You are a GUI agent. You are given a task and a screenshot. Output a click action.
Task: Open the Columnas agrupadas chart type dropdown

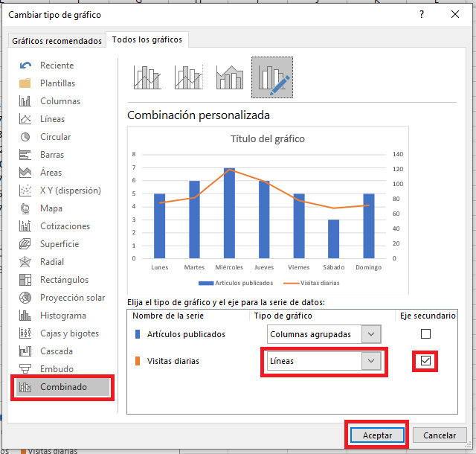click(x=372, y=334)
